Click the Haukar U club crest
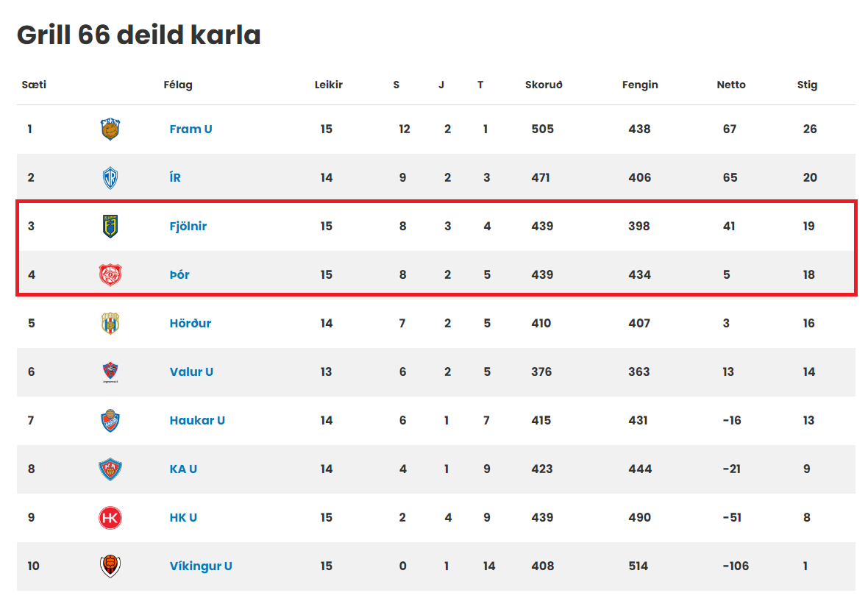 point(110,421)
